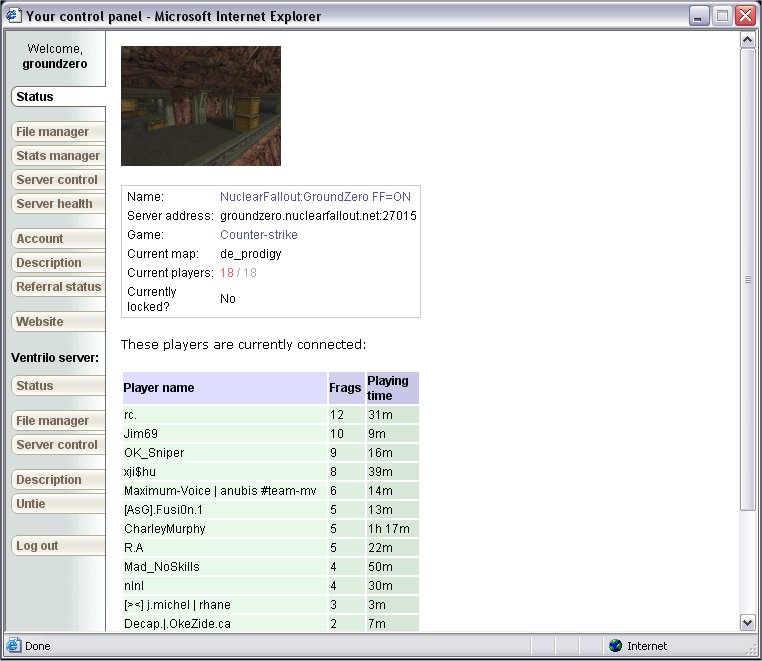Image resolution: width=762 pixels, height=661 pixels.
Task: Click the Currently locked value No
Action: click(227, 298)
